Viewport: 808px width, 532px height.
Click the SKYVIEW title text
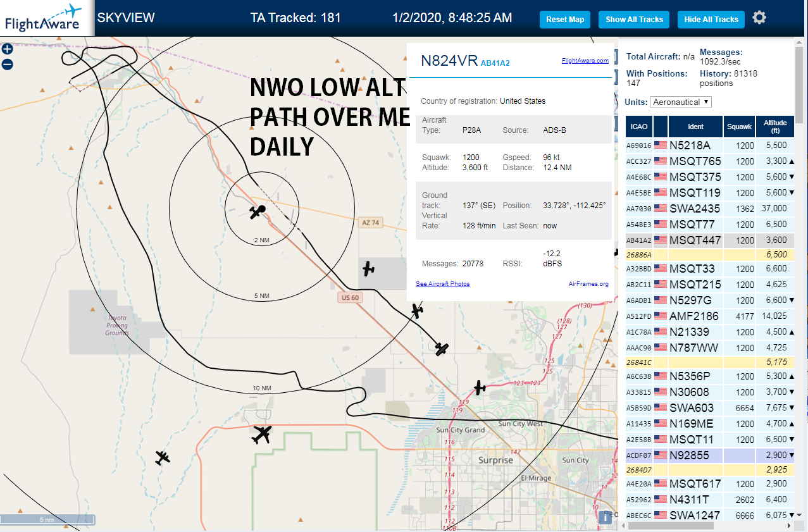(126, 18)
